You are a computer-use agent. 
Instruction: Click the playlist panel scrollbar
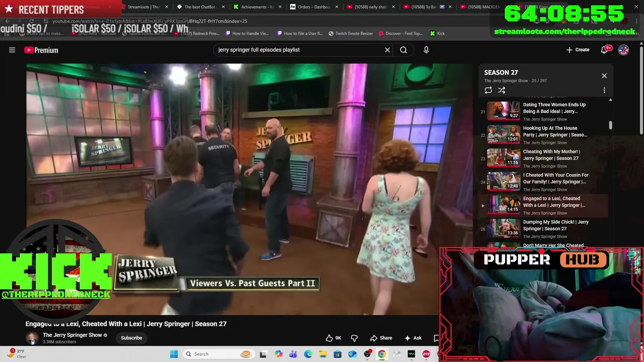[x=611, y=125]
